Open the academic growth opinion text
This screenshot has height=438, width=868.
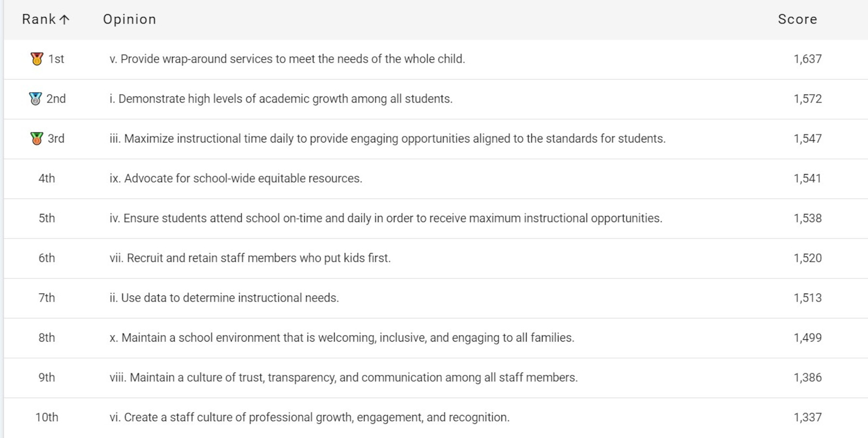tap(281, 99)
